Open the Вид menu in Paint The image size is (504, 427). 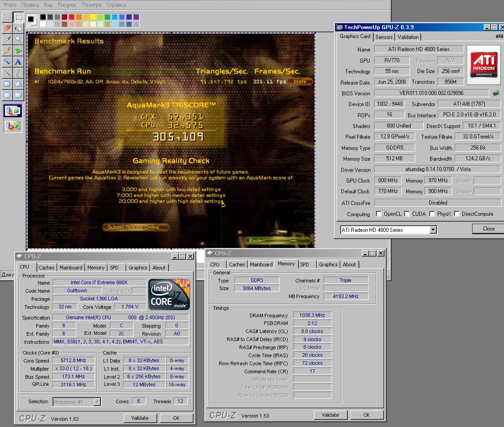click(x=48, y=5)
